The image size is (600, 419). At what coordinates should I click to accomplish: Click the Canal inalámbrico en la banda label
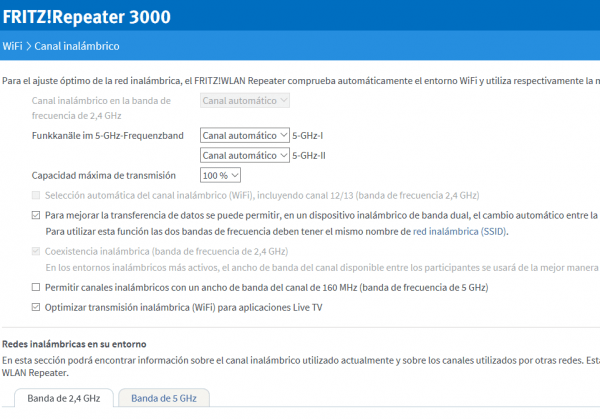click(x=101, y=108)
